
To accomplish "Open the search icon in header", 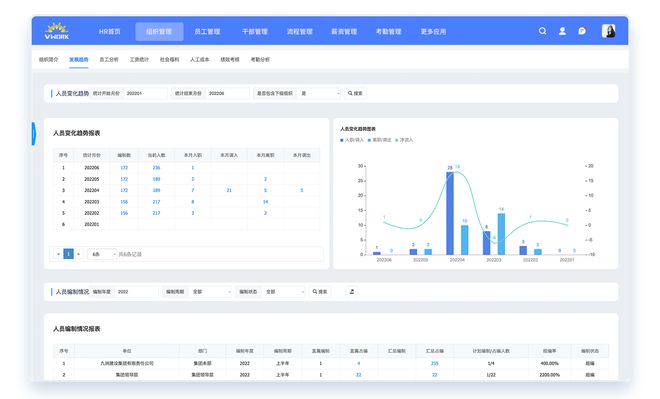I will [x=543, y=31].
